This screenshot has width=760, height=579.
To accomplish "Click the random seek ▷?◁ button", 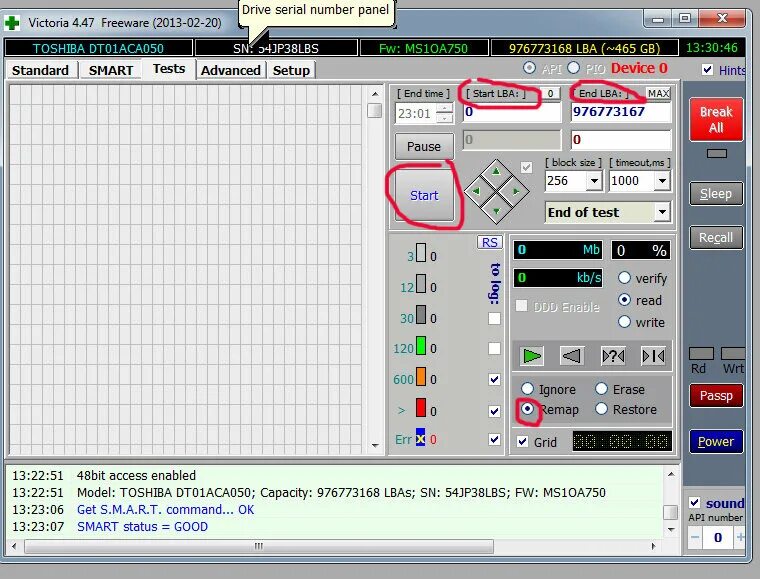I will pos(613,356).
